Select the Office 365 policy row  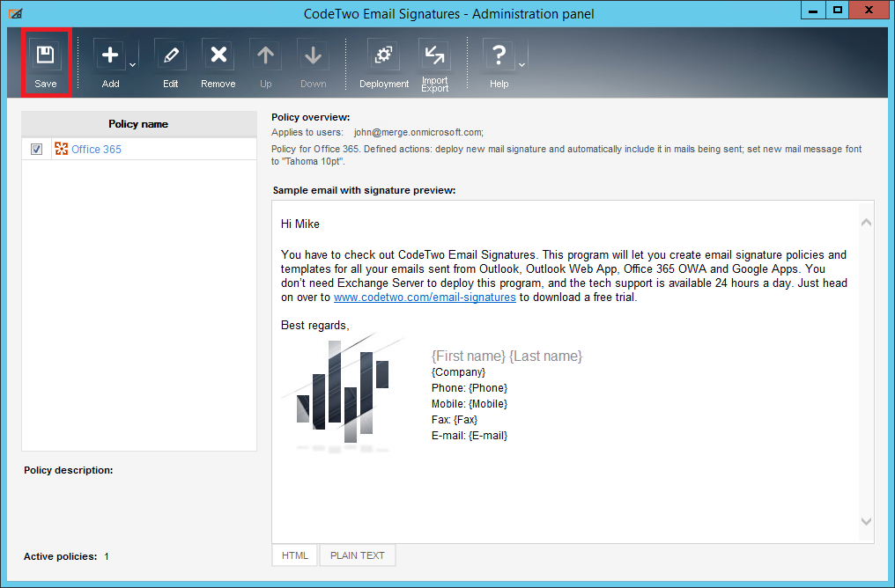tap(139, 150)
